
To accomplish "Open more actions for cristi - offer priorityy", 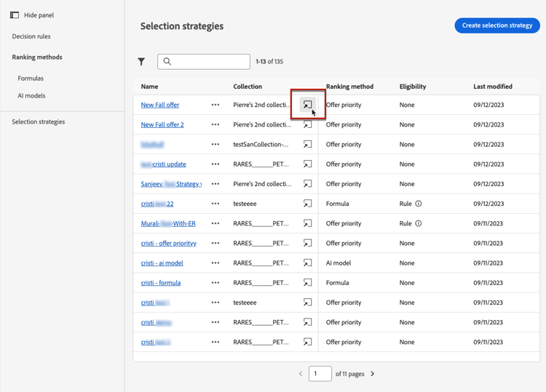I will click(215, 244).
